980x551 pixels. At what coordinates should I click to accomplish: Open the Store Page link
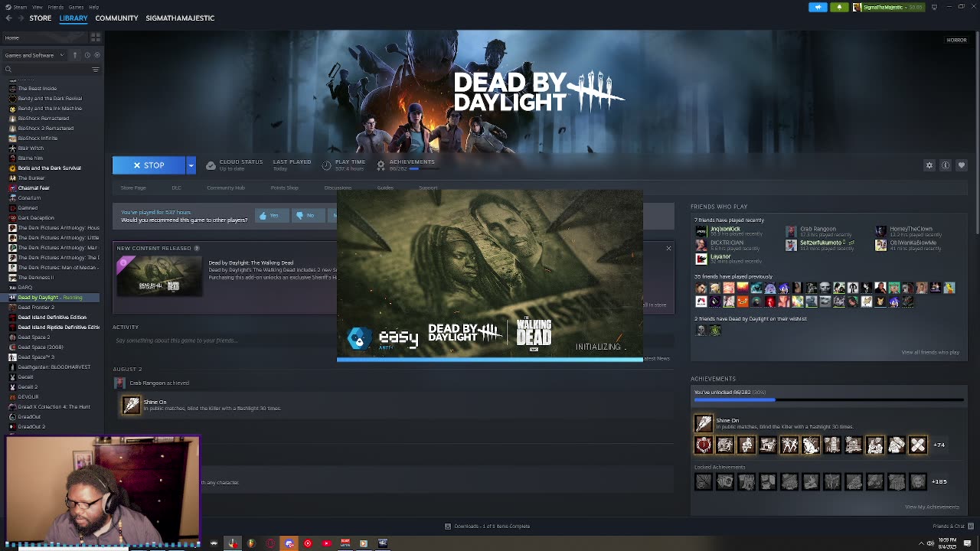[x=133, y=187]
